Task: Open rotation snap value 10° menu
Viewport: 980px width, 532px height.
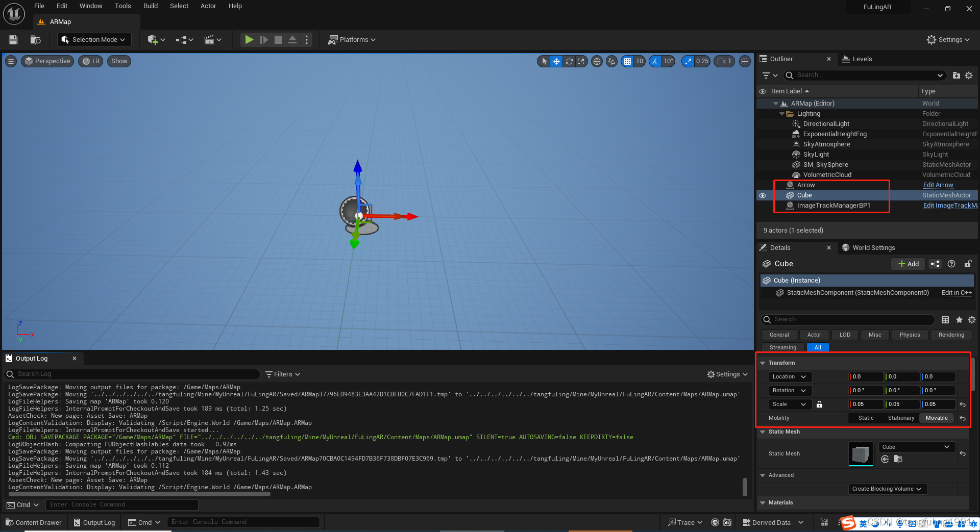Action: [x=668, y=61]
